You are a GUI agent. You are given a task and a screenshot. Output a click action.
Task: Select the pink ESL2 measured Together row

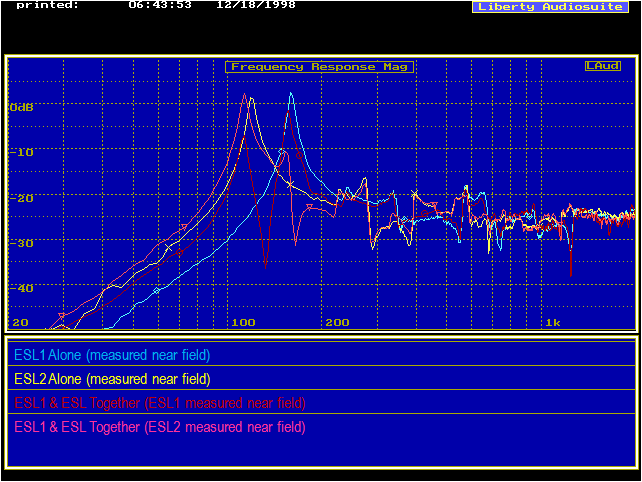321,427
